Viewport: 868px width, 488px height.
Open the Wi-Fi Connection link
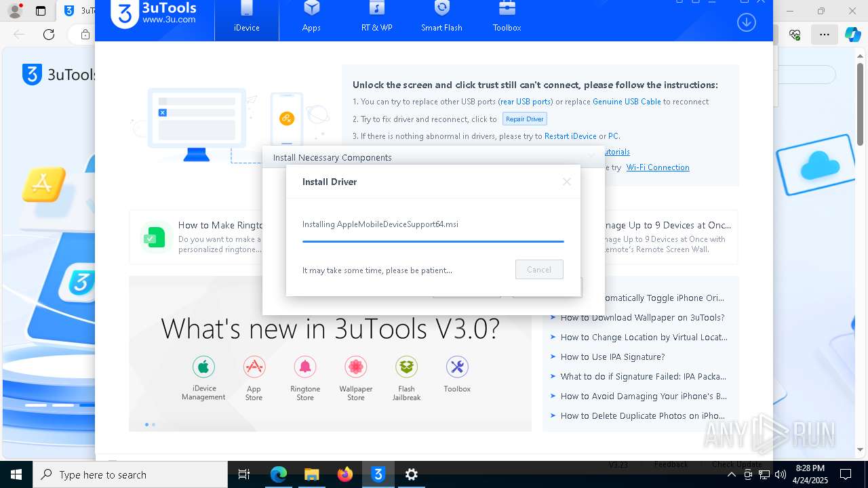point(658,167)
